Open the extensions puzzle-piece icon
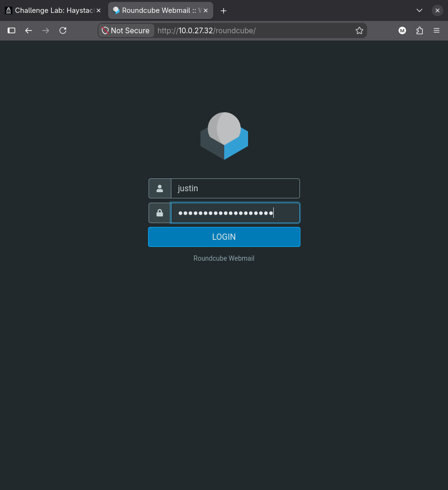The height and width of the screenshot is (490, 448). click(x=419, y=30)
